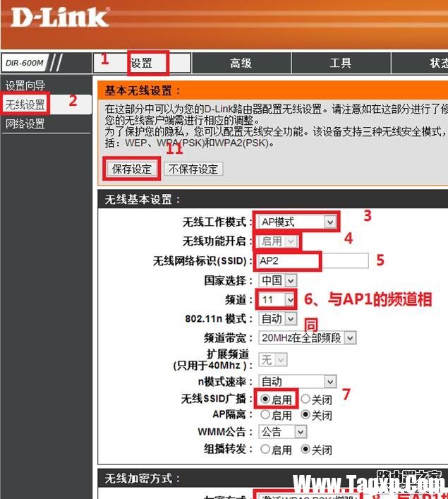This screenshot has height=499, width=448.
Task: Open the 频道 dropdown showing 11
Action: tap(277, 299)
